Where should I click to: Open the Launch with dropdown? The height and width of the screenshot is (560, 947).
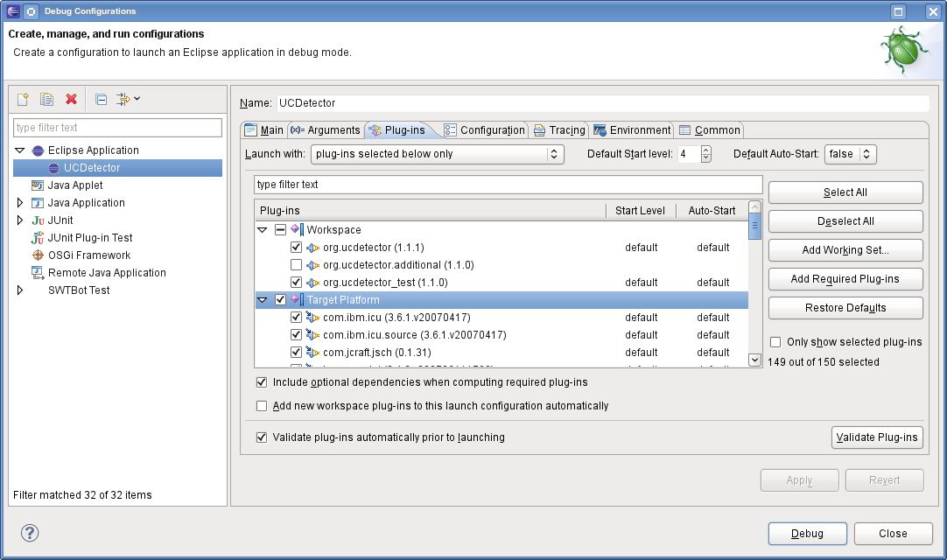click(438, 154)
